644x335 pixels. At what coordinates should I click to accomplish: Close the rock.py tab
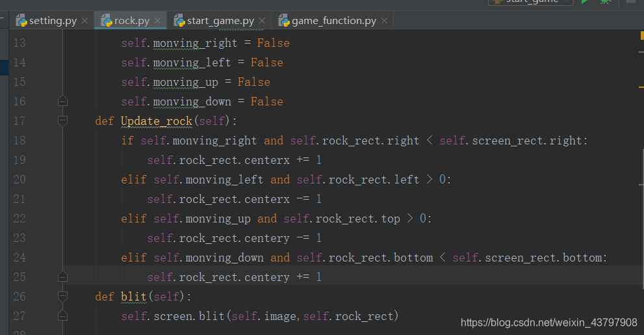point(157,21)
